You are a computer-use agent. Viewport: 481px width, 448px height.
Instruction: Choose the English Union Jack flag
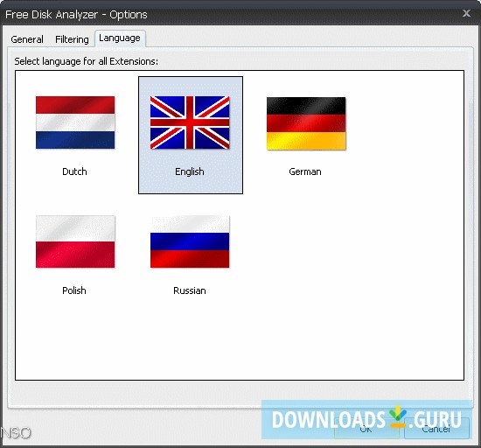click(x=190, y=122)
